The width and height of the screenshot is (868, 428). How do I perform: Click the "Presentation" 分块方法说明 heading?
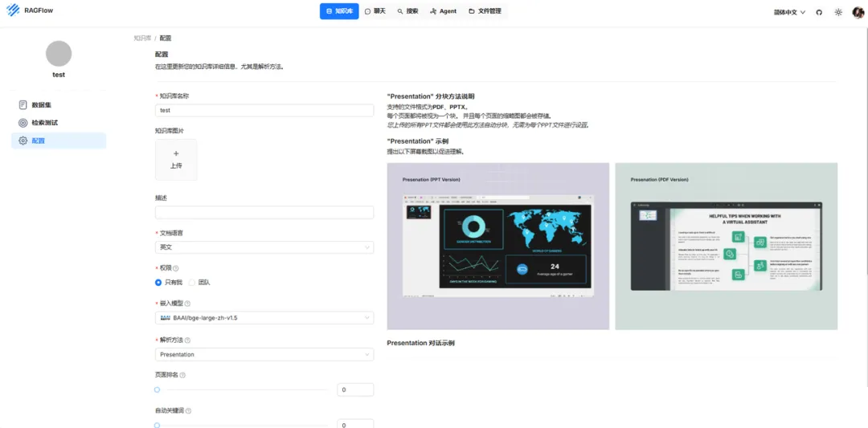tap(431, 96)
